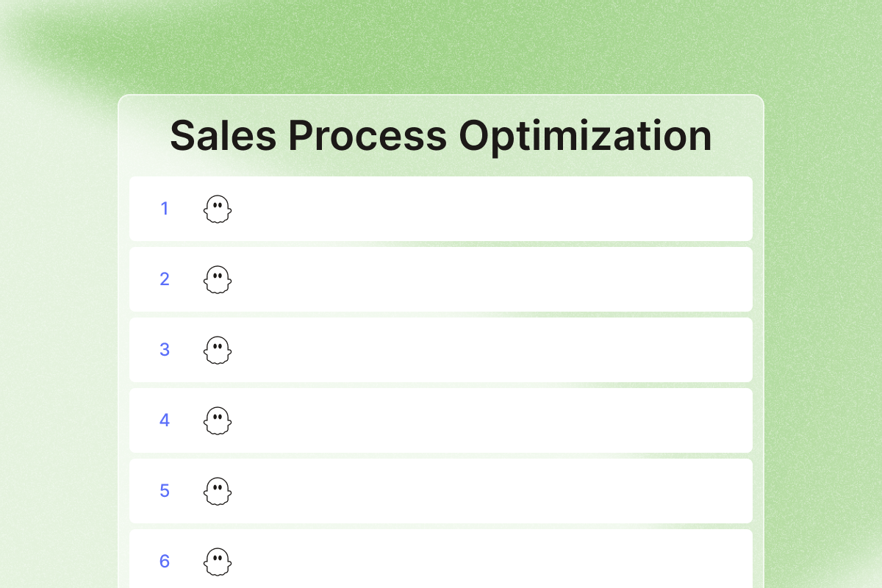Select the number 2 label
The width and height of the screenshot is (882, 588).
point(165,279)
